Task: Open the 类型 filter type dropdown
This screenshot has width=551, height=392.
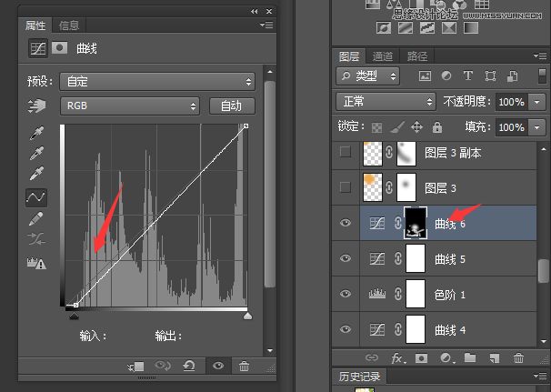Action: coord(367,75)
